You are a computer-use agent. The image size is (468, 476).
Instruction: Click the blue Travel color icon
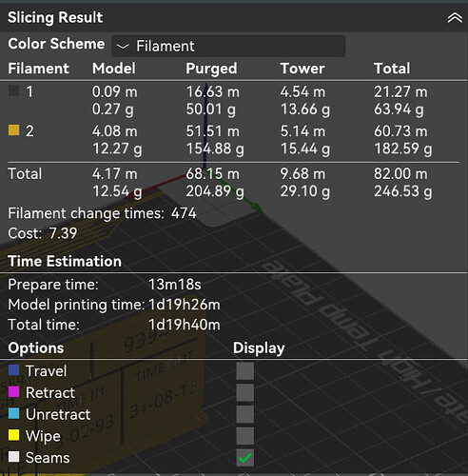pos(13,370)
